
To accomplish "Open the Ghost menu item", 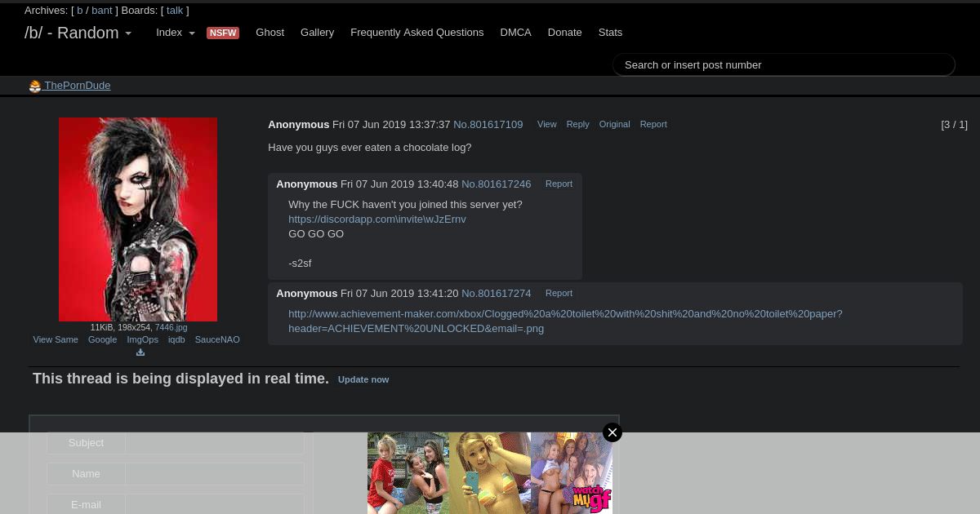I will click(x=270, y=33).
